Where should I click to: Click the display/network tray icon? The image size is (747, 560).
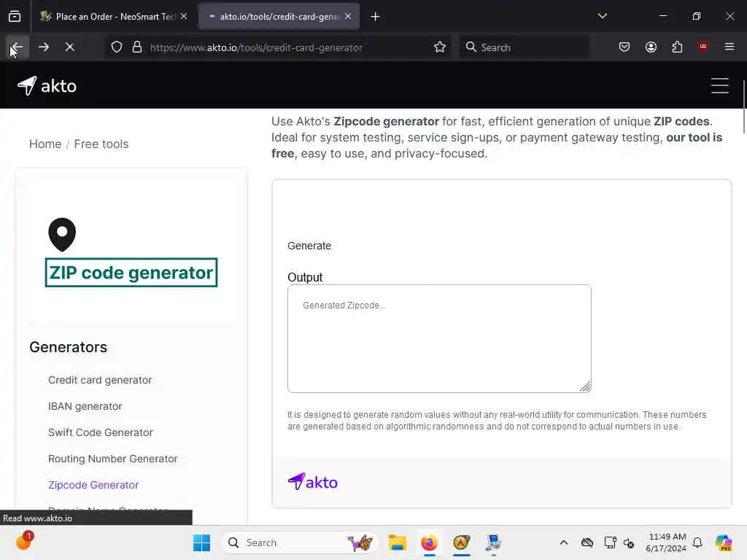(x=609, y=542)
